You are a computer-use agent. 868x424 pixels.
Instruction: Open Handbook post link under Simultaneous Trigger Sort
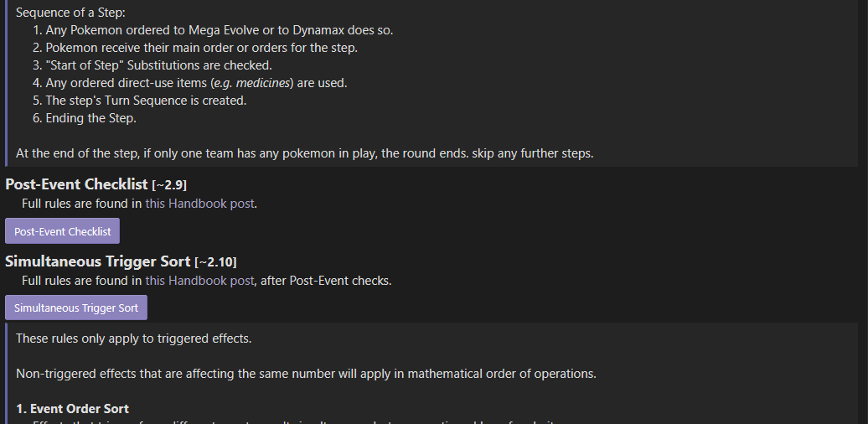[200, 281]
